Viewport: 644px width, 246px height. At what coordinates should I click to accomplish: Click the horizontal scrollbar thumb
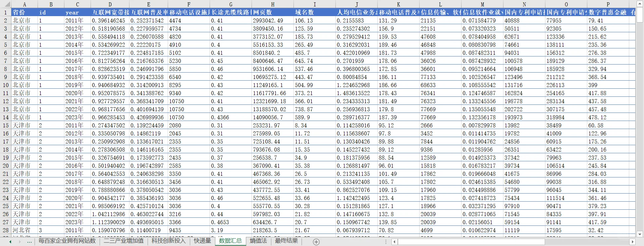point(471,242)
